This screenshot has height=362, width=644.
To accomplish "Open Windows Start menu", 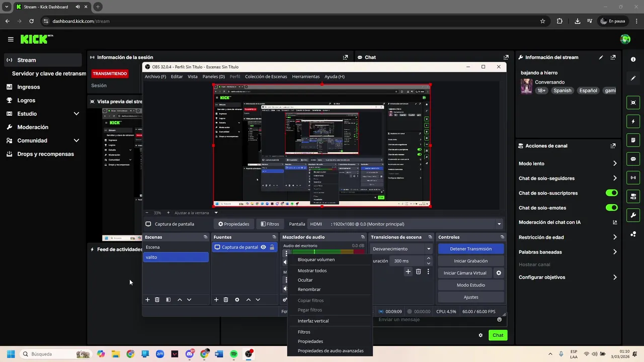I will click(x=11, y=354).
